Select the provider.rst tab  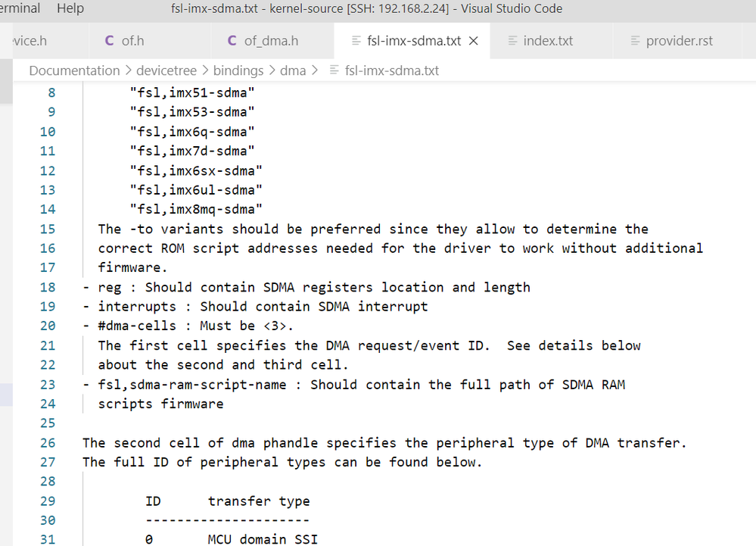pos(679,41)
